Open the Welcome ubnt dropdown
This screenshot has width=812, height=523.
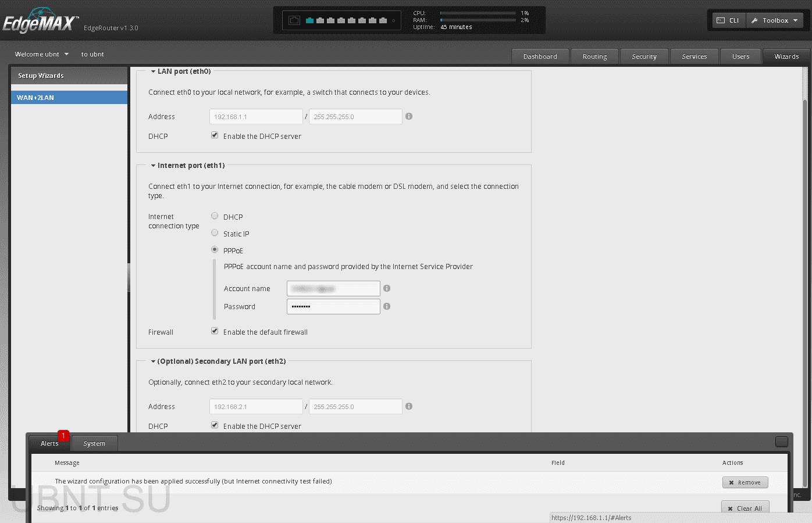[x=41, y=54]
